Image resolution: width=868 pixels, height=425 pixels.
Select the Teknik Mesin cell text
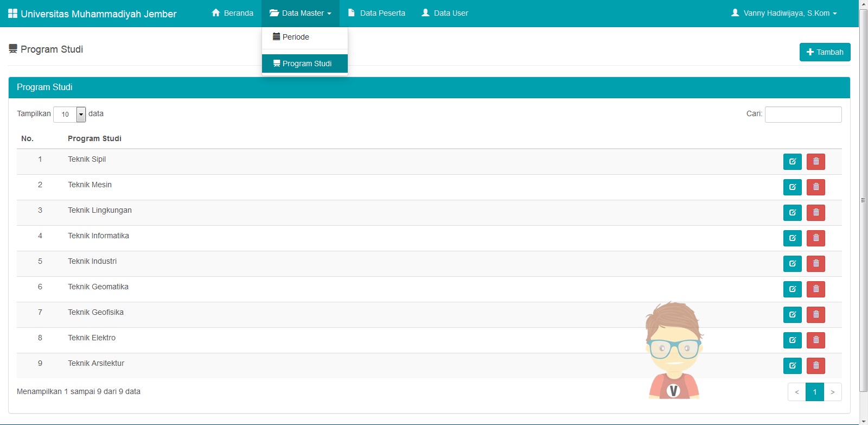(x=90, y=185)
